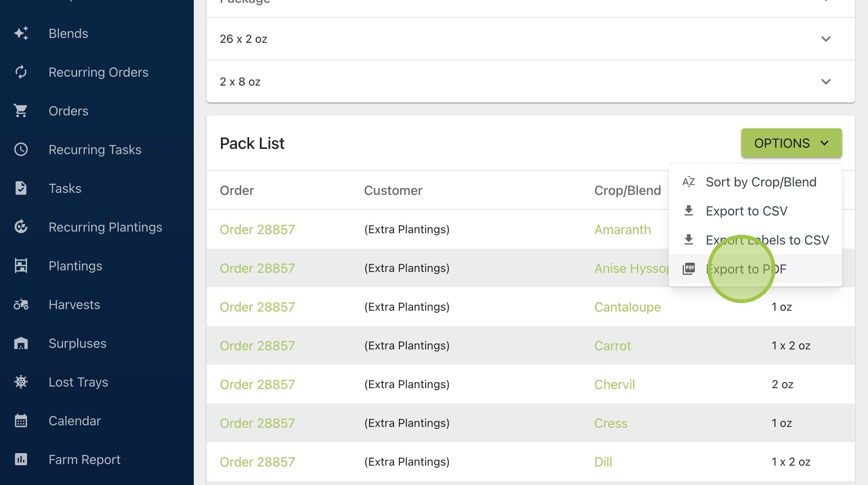Click the Harvests tractor icon

(x=21, y=305)
